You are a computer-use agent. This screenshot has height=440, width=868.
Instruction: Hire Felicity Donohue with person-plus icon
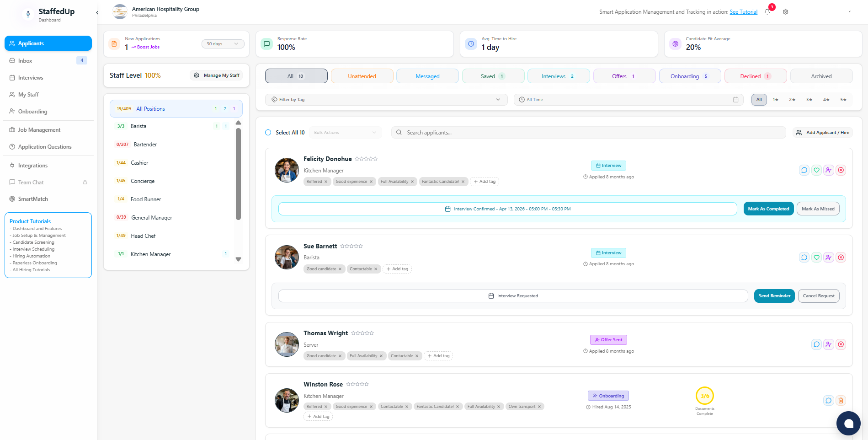(x=829, y=170)
